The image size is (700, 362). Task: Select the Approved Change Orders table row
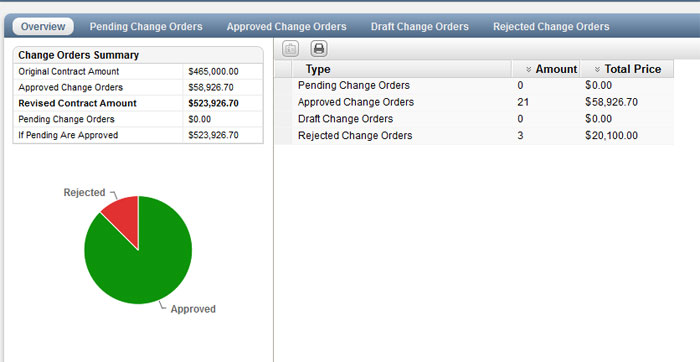click(474, 102)
